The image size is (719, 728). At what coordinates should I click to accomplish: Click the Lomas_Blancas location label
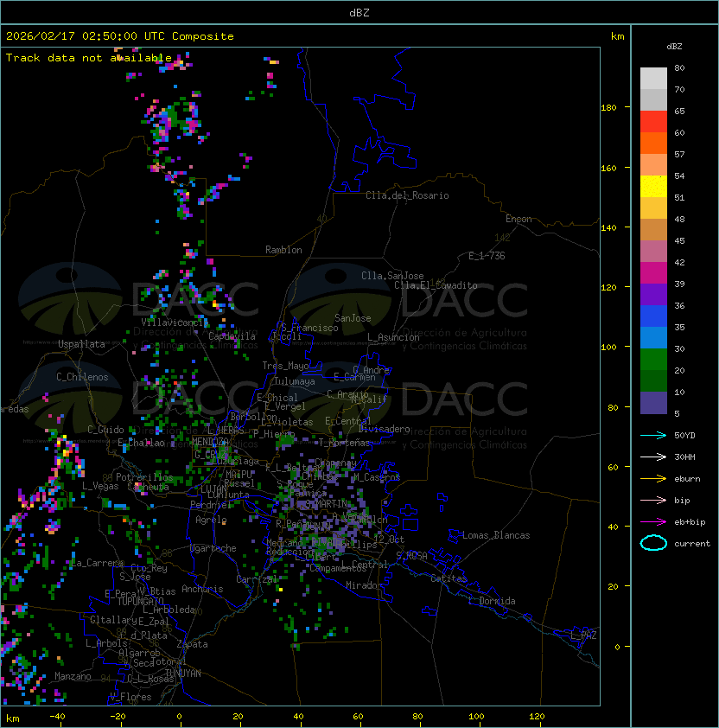(x=496, y=535)
